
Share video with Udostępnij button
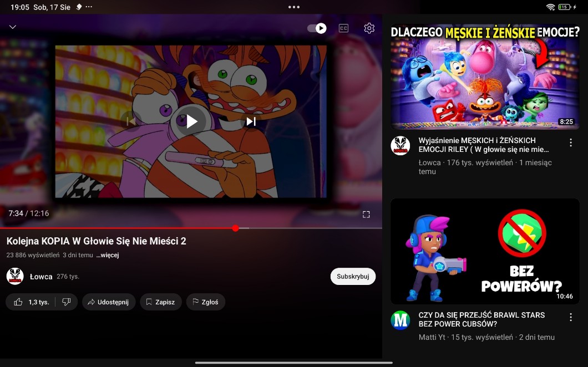(108, 302)
